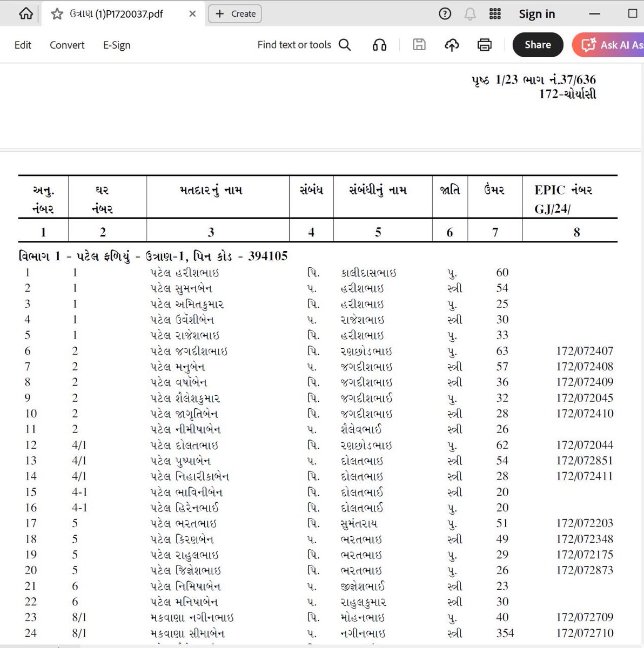644x648 pixels.
Task: Click voter name પટેલ દોલતભાઇ
Action: click(184, 446)
